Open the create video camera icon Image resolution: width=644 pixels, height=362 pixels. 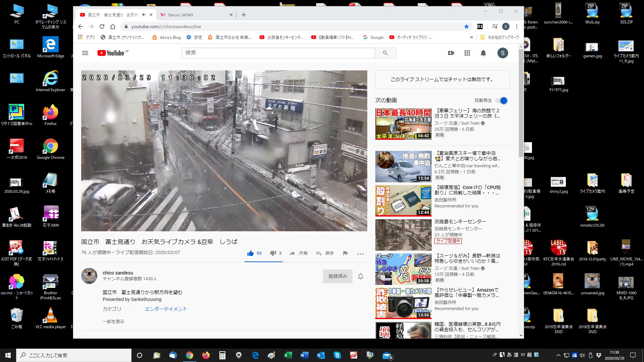[451, 53]
